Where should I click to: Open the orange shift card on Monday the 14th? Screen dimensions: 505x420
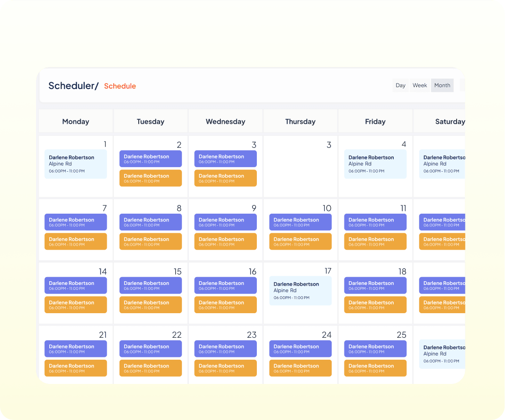pyautogui.click(x=76, y=304)
